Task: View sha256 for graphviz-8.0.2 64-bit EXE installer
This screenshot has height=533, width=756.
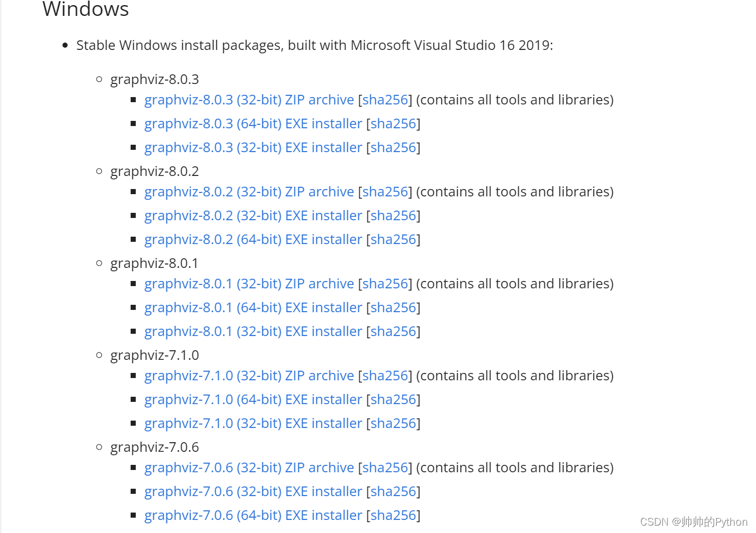Action: click(x=394, y=240)
